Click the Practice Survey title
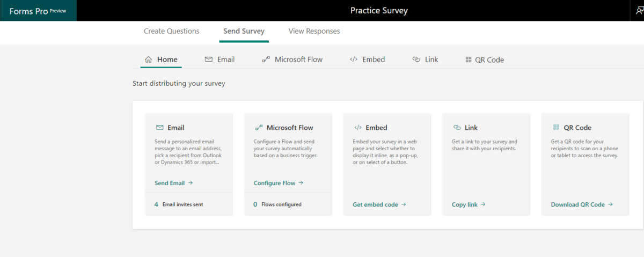 (379, 10)
